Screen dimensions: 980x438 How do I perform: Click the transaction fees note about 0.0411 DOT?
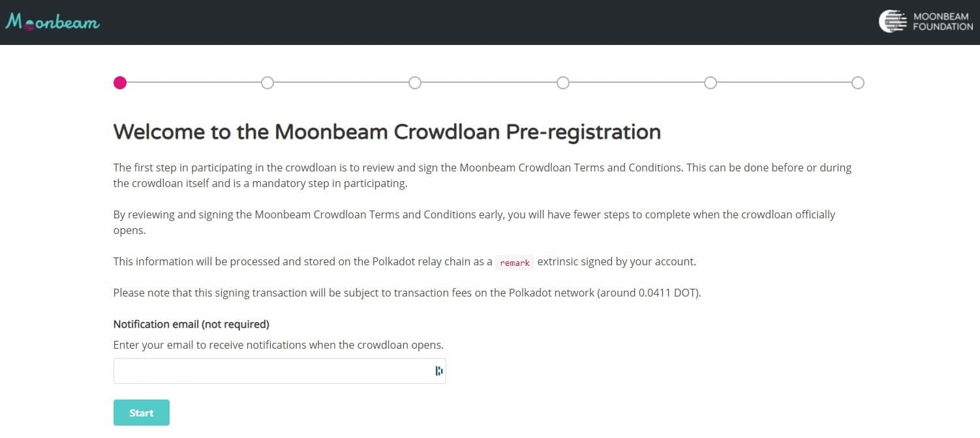coord(407,293)
